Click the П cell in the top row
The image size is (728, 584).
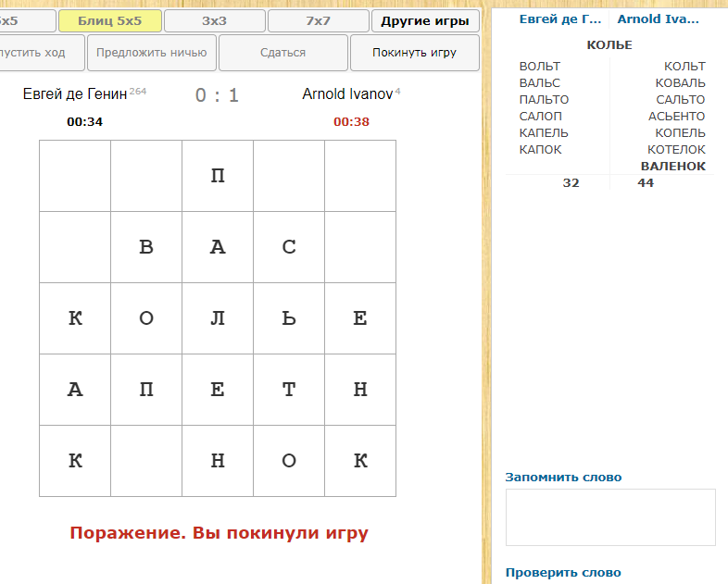(218, 176)
